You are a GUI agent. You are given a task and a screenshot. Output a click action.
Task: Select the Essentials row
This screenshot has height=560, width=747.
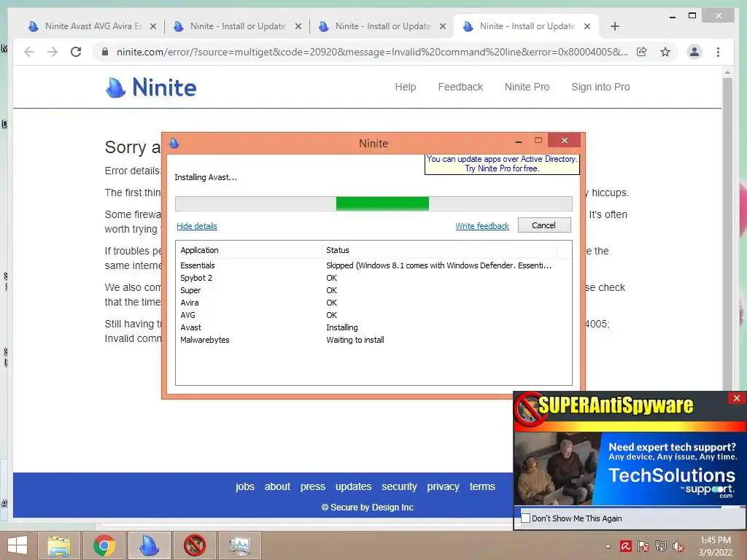point(373,265)
